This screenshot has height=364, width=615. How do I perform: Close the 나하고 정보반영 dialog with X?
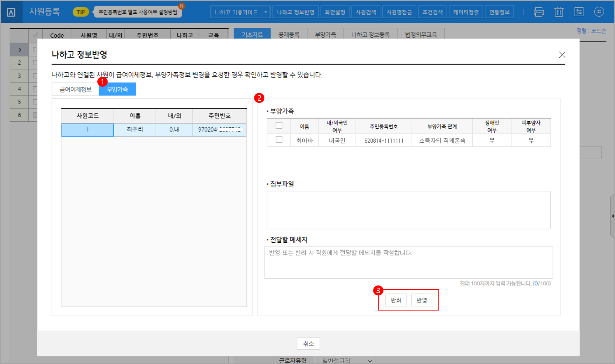[562, 55]
